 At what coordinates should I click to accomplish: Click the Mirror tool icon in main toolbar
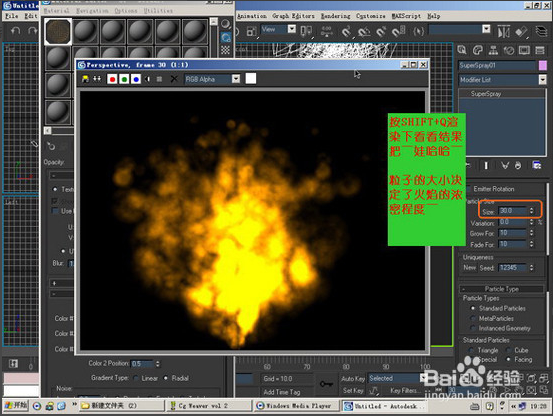pos(503,32)
